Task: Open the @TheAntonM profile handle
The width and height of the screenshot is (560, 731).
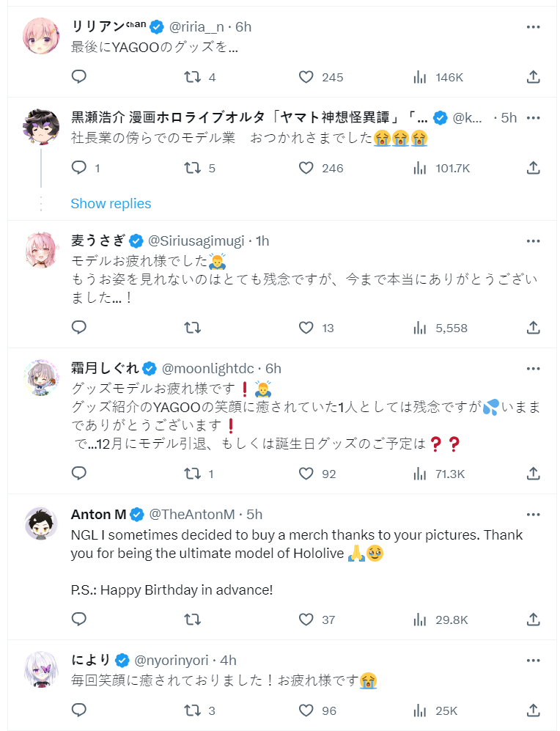Action: pyautogui.click(x=192, y=514)
